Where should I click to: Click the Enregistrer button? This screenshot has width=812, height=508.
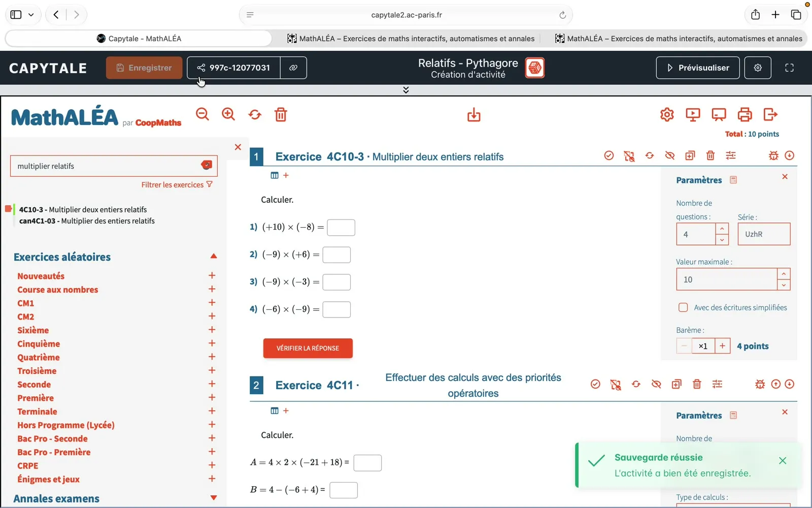click(144, 68)
